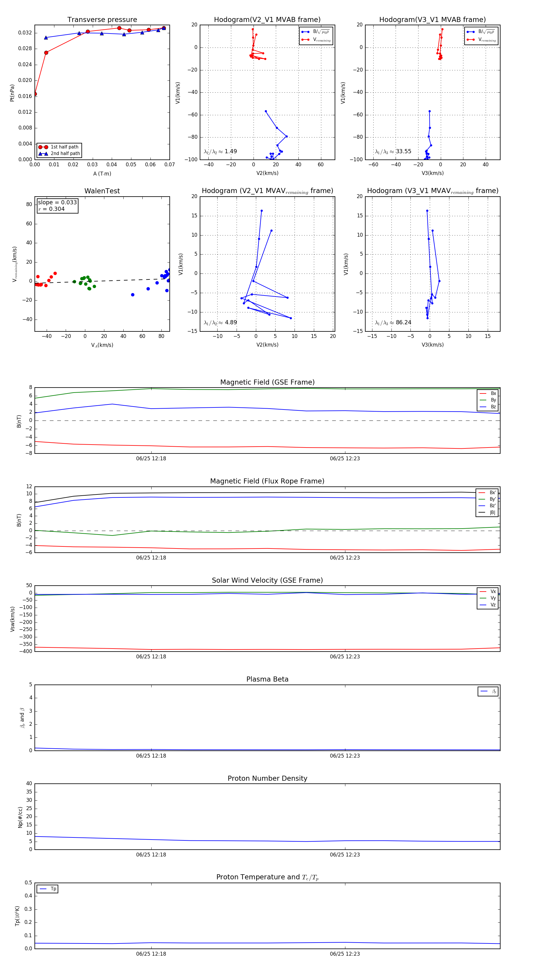Select the "Bz" legend entry in GSE magnetic field
535x980 pixels.
point(488,407)
